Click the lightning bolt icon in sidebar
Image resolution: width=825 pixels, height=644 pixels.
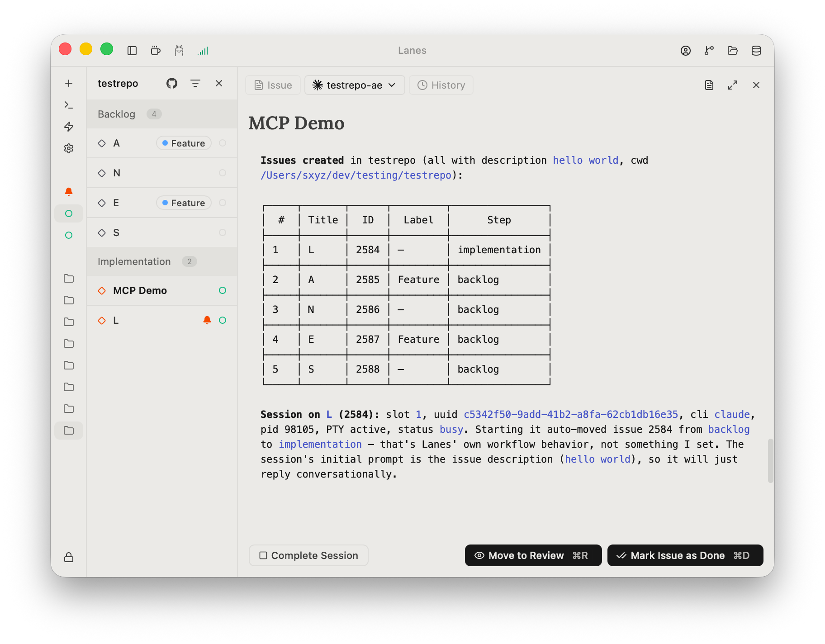click(69, 127)
